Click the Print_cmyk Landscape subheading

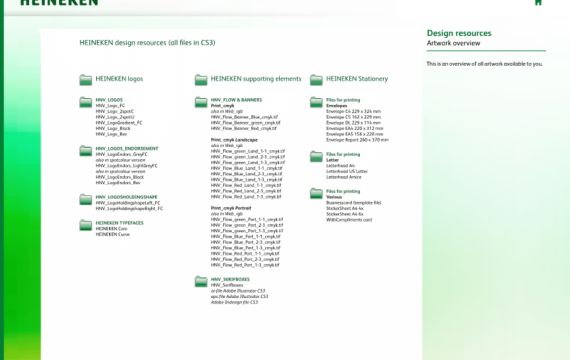click(x=234, y=140)
